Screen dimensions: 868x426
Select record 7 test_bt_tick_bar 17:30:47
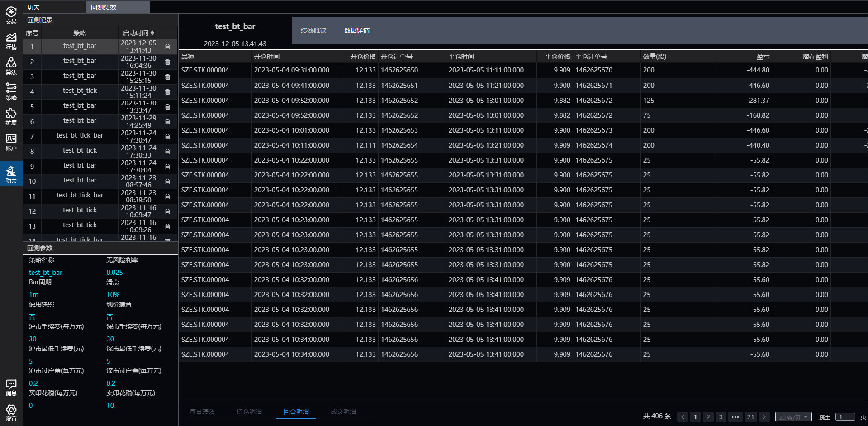tap(100, 137)
